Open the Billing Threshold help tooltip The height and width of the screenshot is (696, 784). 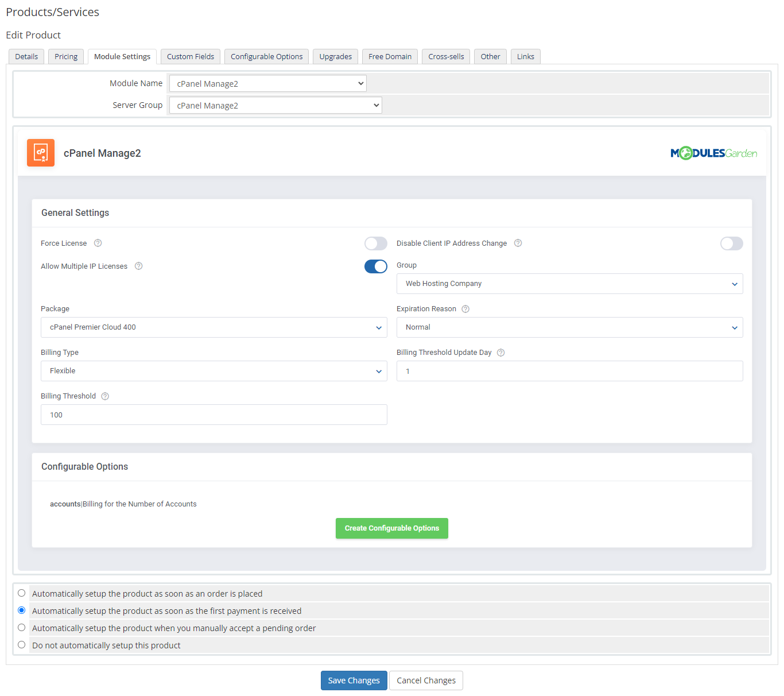104,396
